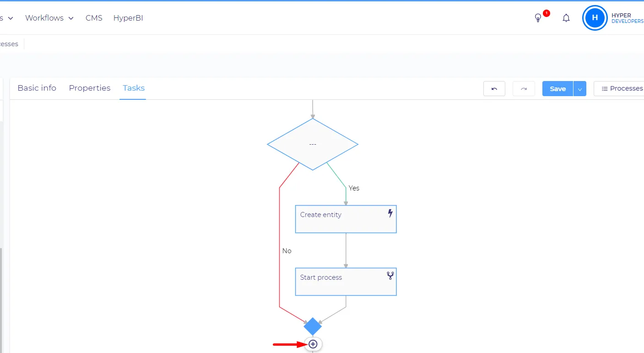
Task: Open the CMS menu item
Action: pos(94,18)
